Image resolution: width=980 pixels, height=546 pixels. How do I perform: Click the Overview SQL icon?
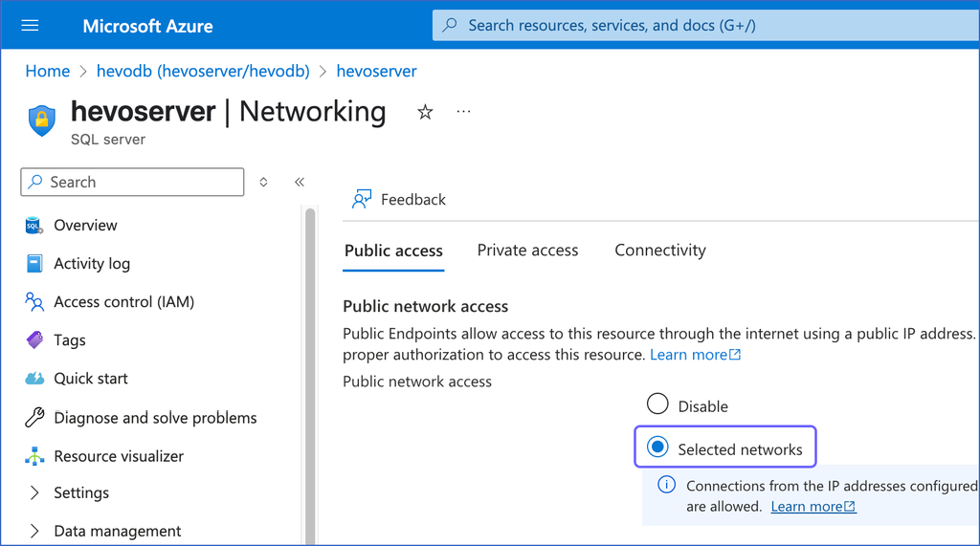[x=33, y=226]
